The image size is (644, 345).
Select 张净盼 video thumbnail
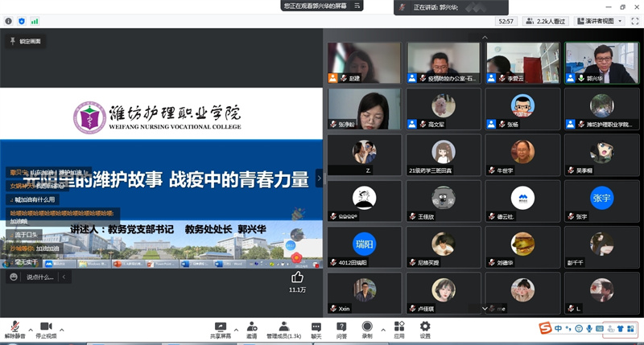click(365, 109)
